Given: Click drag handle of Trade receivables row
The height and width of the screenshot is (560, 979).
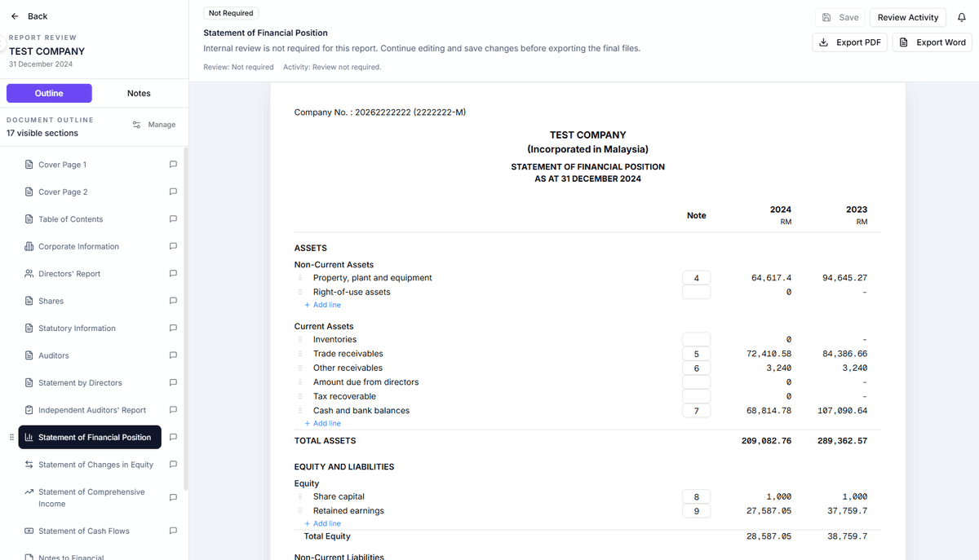Looking at the screenshot, I should [301, 354].
